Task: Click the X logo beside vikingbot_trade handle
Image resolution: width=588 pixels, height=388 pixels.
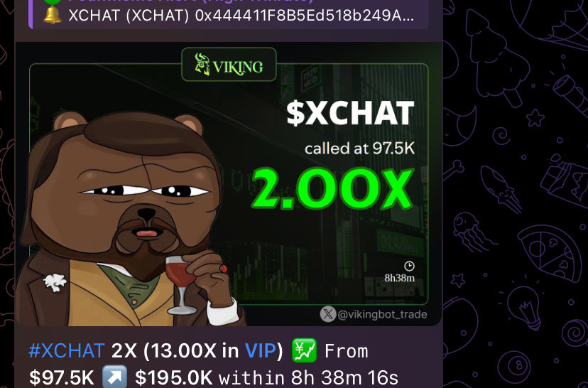Action: (328, 314)
